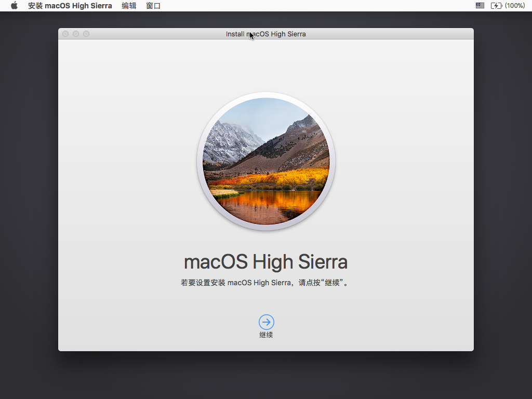532x399 pixels.
Task: Click the 继续 label under the arrow
Action: [266, 335]
